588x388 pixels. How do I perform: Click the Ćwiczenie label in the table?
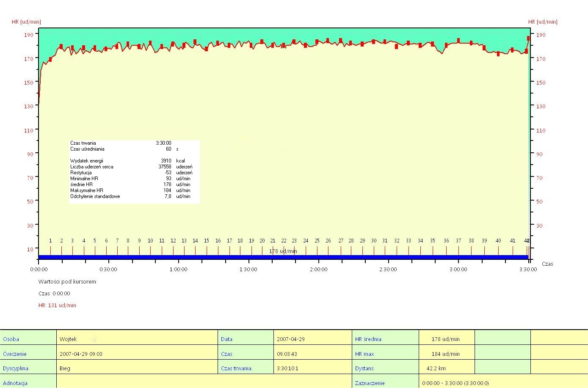pos(15,354)
